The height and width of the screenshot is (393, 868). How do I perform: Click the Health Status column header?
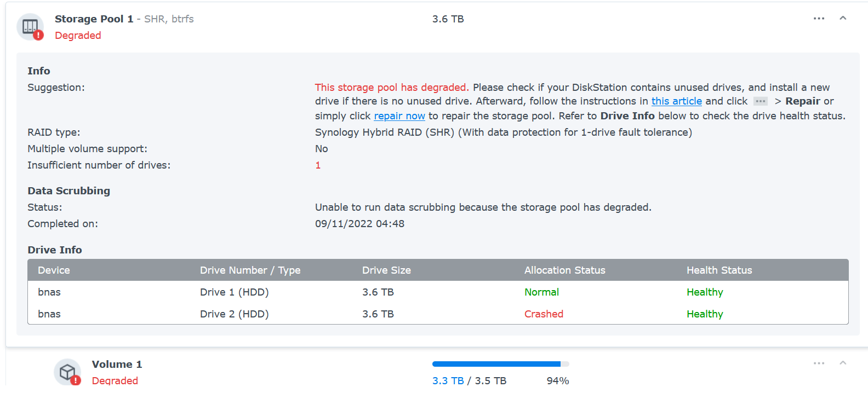click(719, 270)
